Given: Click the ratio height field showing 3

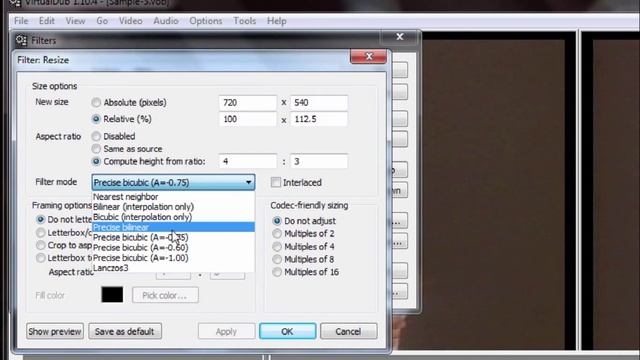Looking at the screenshot, I should click(x=319, y=161).
